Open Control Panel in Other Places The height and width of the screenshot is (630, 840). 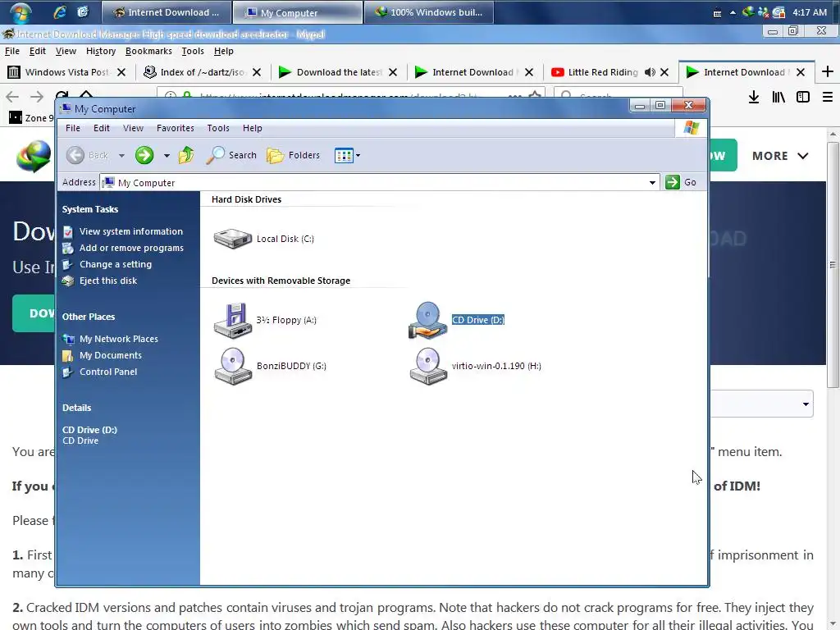pyautogui.click(x=108, y=372)
